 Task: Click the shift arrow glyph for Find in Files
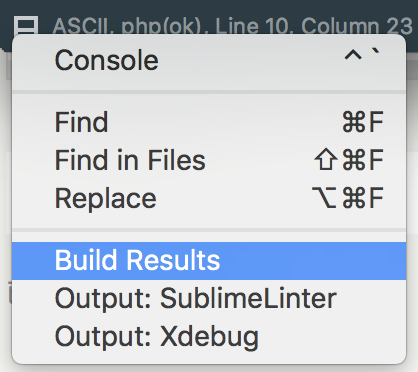pyautogui.click(x=326, y=160)
